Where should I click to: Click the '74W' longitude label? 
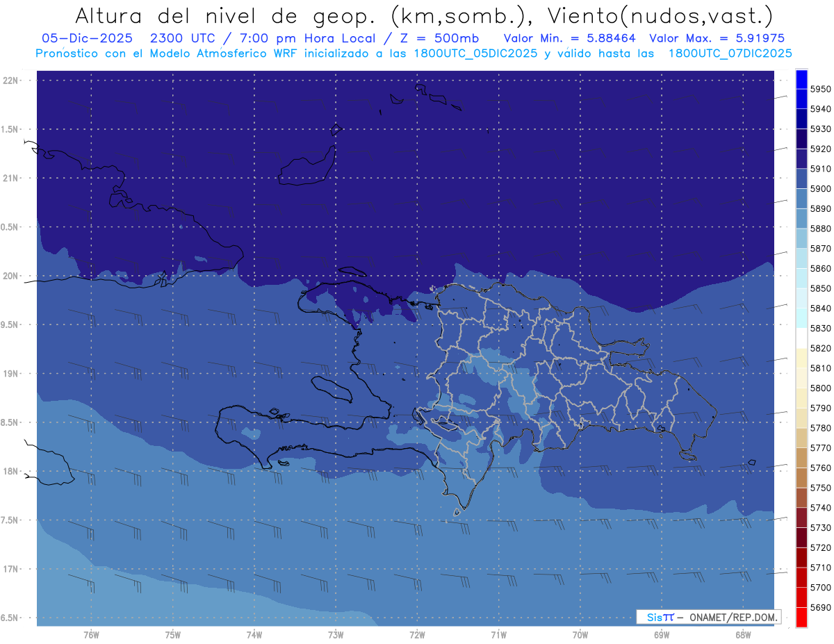tap(254, 634)
